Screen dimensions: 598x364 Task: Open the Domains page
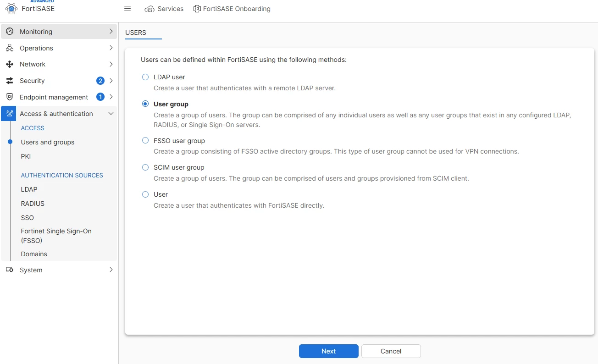34,254
